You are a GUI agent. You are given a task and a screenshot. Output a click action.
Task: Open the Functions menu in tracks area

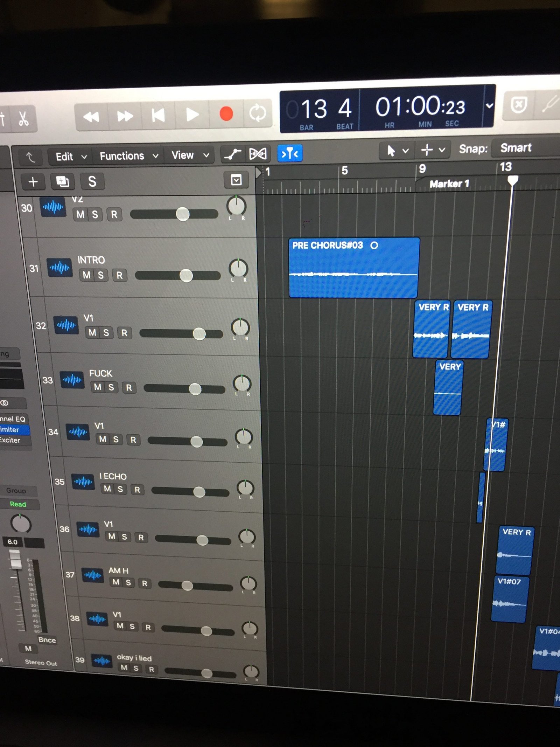[129, 155]
